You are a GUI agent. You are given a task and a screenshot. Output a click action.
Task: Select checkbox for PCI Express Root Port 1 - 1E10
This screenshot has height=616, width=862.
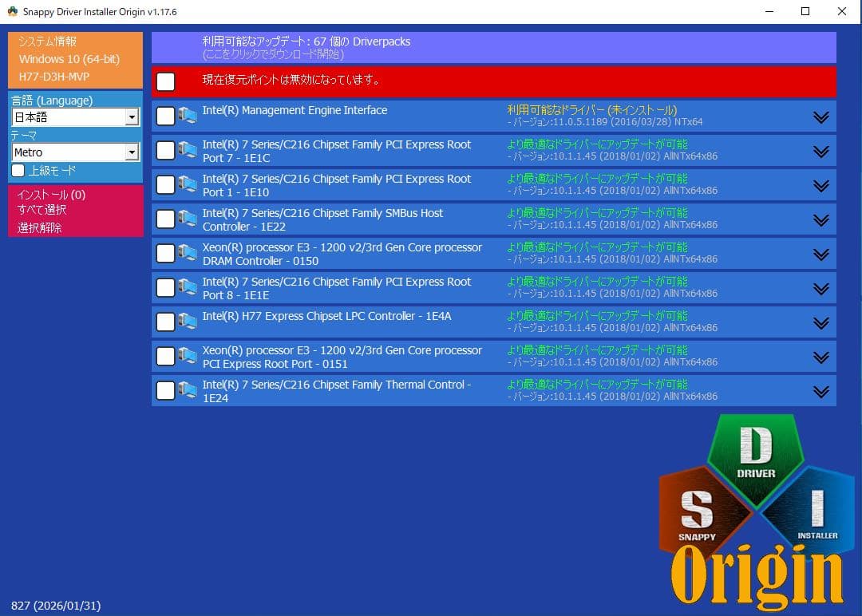click(x=165, y=184)
